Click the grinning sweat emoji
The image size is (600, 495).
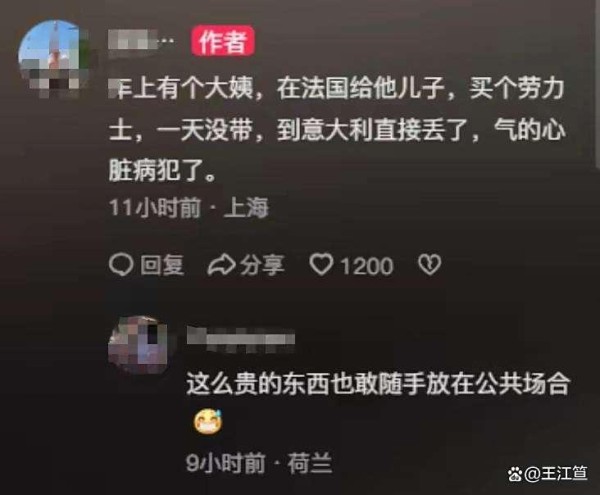point(208,421)
